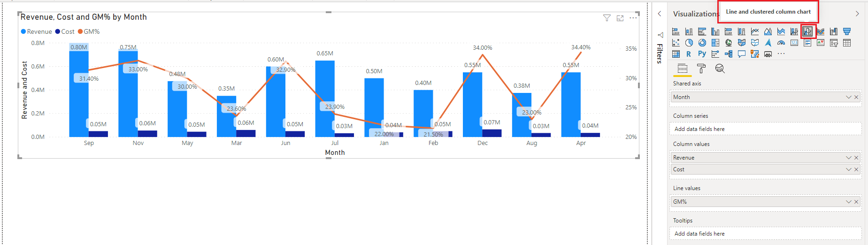
Task: Collapse the Visualizations pane left chevron
Action: [x=660, y=14]
